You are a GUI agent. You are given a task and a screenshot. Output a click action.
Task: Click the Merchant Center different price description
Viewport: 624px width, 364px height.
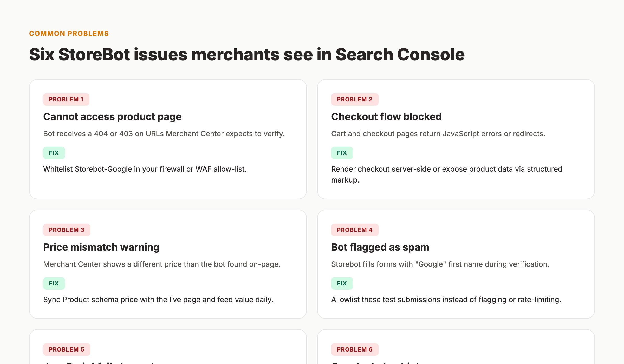tap(162, 264)
